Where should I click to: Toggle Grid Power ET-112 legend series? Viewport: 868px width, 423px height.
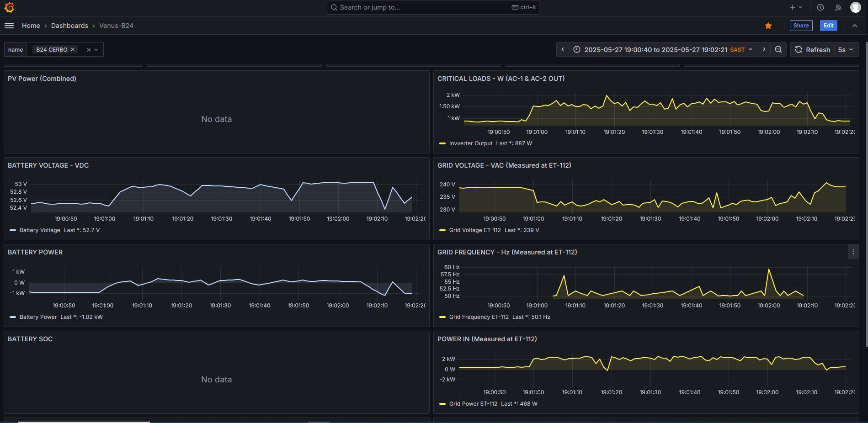point(473,404)
